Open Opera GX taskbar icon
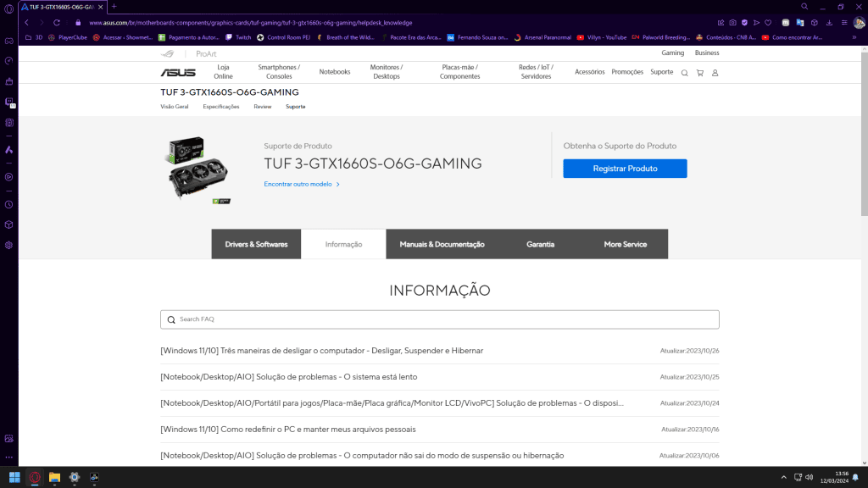Screen dimensions: 868x488 (x=34, y=477)
